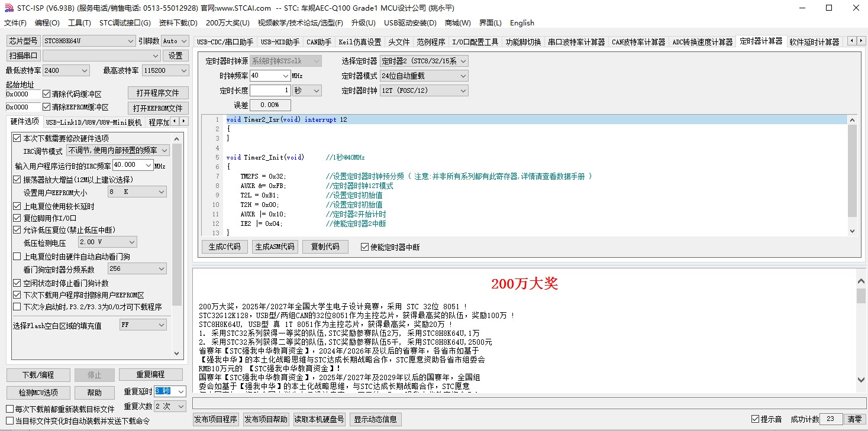Viewport: 868px width, 431px height.
Task: Open IRC调节模式 dropdown
Action: pyautogui.click(x=118, y=151)
